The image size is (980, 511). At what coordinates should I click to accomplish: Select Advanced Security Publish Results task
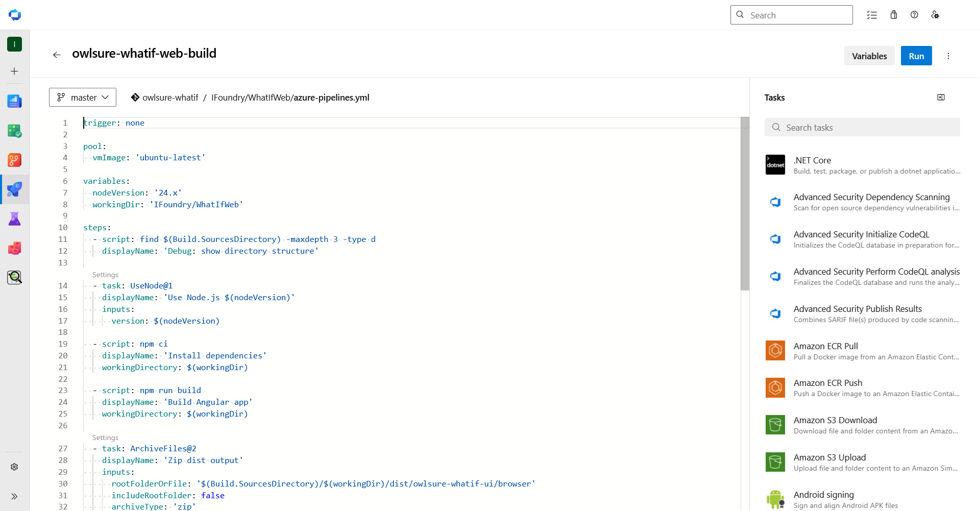pyautogui.click(x=863, y=314)
